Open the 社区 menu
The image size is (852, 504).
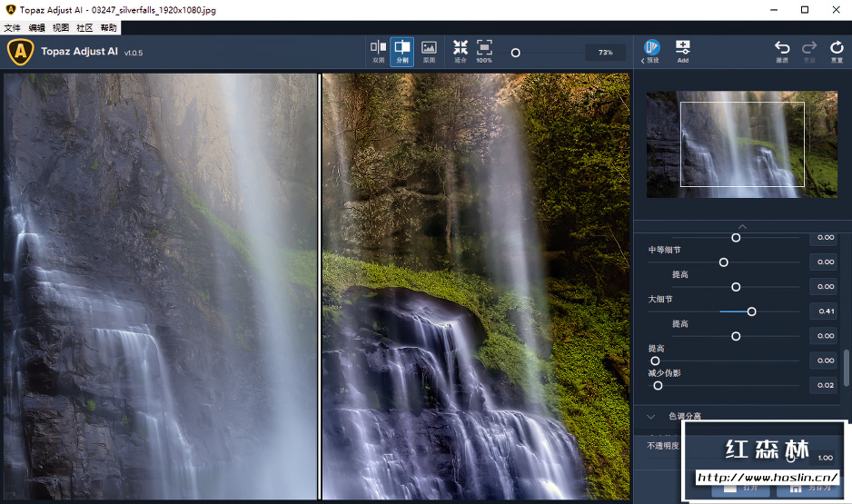(84, 28)
